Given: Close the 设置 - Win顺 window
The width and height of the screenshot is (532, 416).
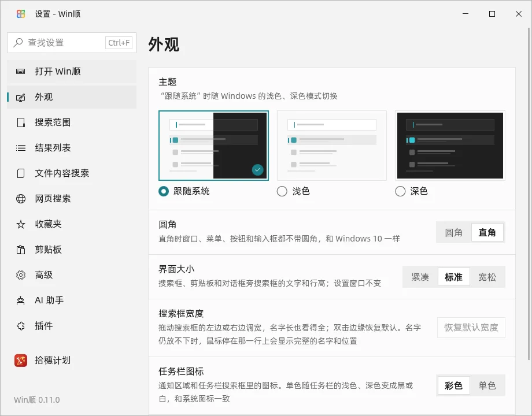Looking at the screenshot, I should (519, 14).
